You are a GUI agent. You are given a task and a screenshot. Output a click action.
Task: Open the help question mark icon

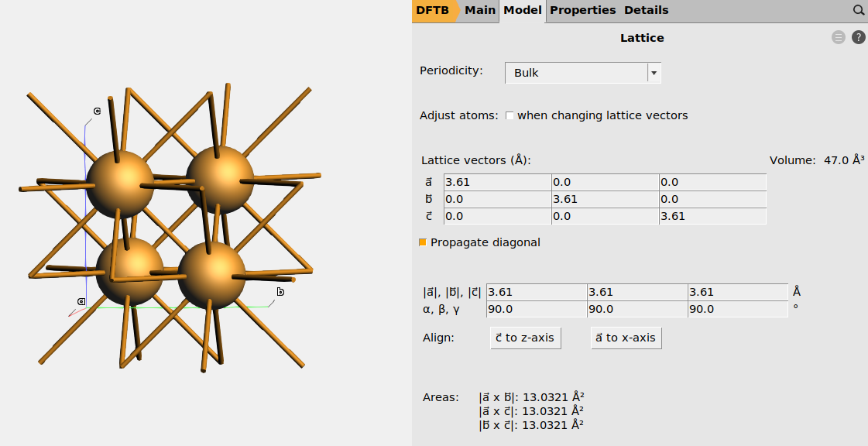[858, 37]
